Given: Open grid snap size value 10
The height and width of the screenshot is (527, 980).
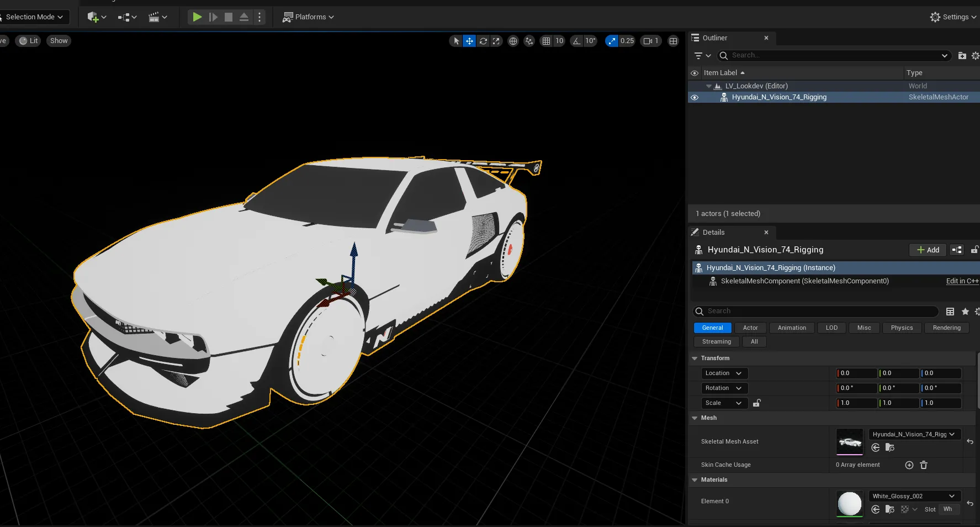Looking at the screenshot, I should (x=559, y=41).
